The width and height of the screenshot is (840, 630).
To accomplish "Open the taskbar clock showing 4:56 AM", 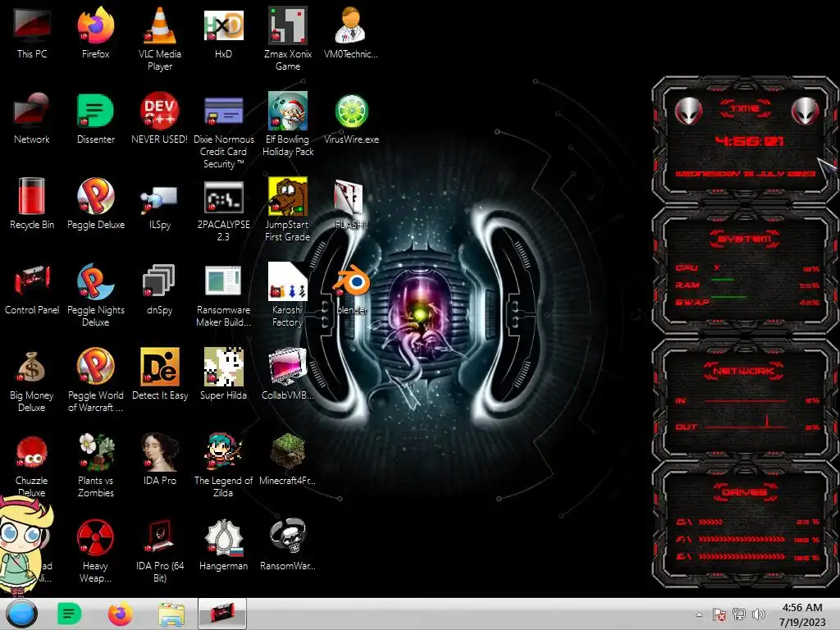I will [802, 614].
